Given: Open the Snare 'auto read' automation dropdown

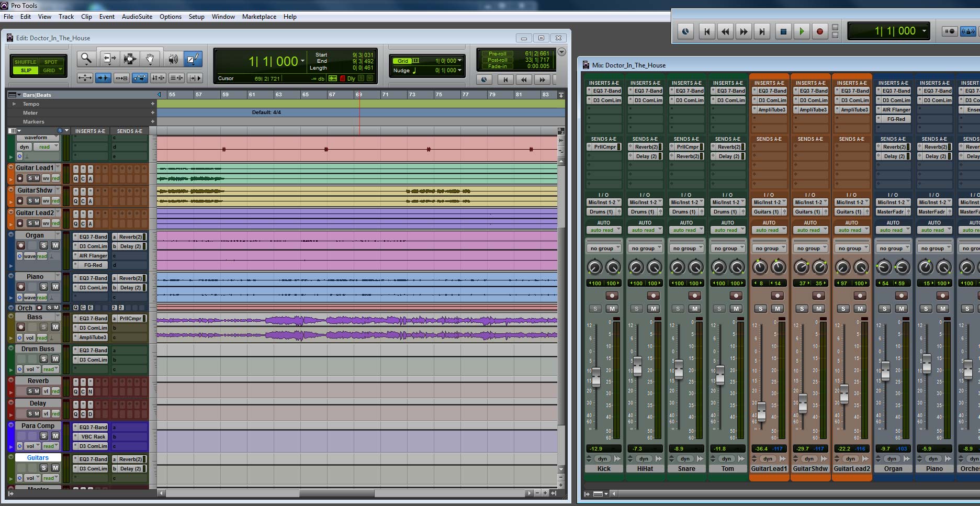Looking at the screenshot, I should click(686, 230).
